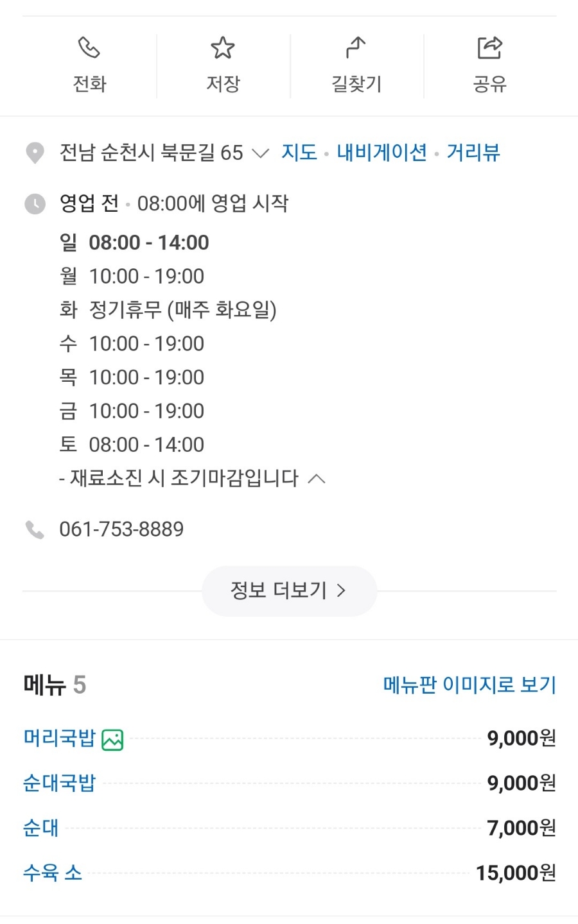This screenshot has height=924, width=578.
Task: Open directions via 길찾기 arrow icon
Action: click(x=356, y=48)
